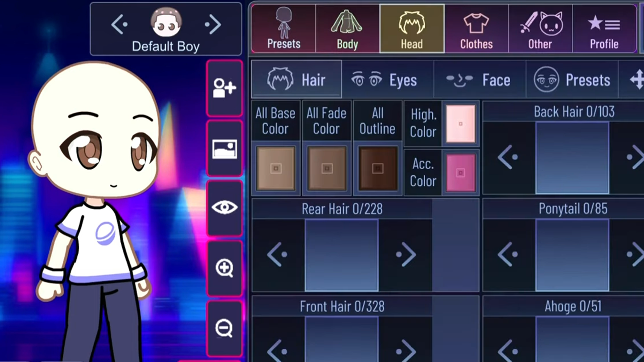Go to previous Rear Hair style
Image resolution: width=644 pixels, height=362 pixels.
(277, 255)
